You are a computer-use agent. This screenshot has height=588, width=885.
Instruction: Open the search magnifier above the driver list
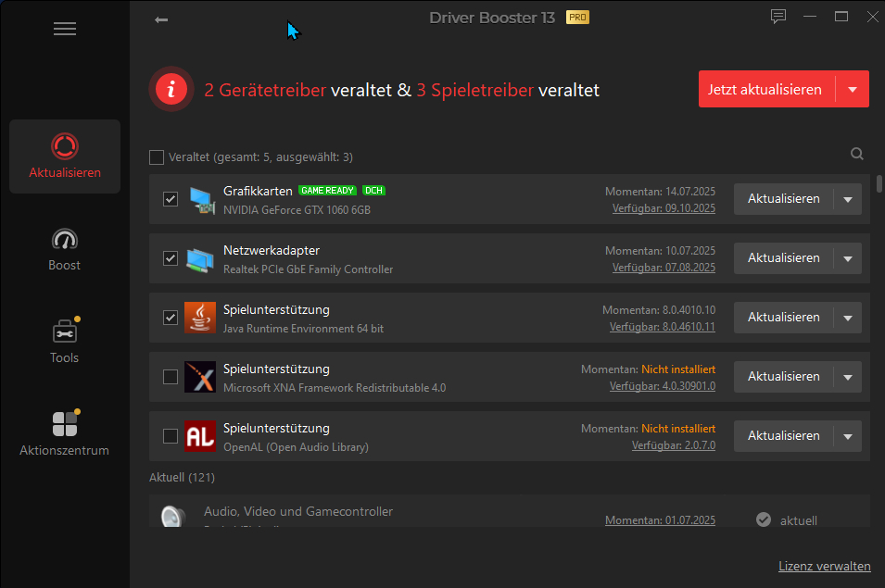[x=856, y=154]
